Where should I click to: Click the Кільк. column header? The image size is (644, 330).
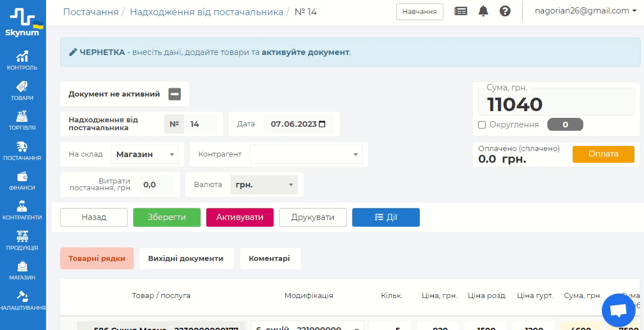coord(392,296)
